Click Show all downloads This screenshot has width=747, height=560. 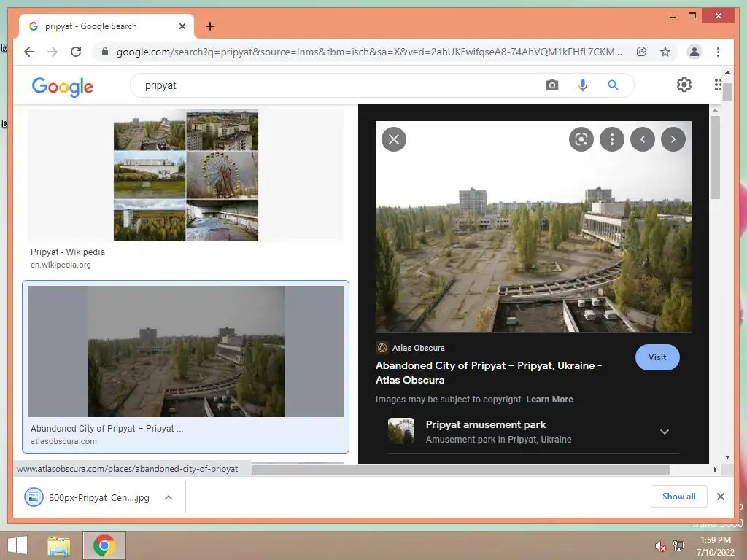point(679,497)
